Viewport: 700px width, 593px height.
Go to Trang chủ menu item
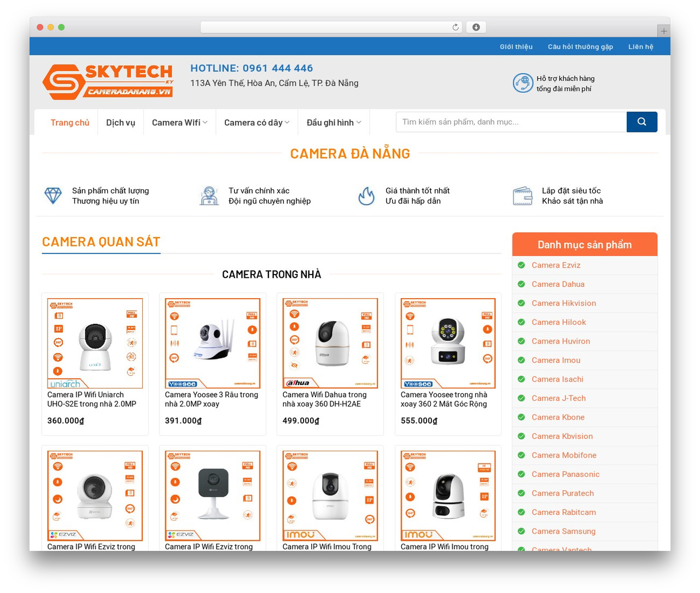click(70, 123)
